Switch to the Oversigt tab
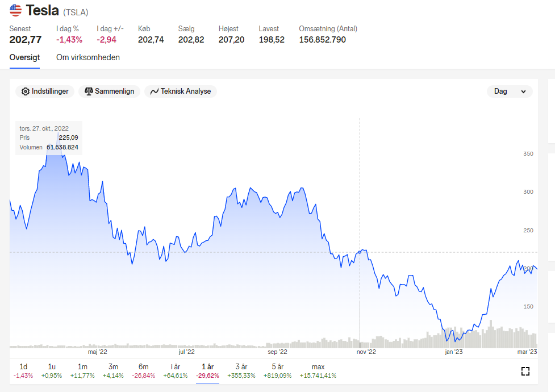This screenshot has height=392, width=555. (24, 57)
